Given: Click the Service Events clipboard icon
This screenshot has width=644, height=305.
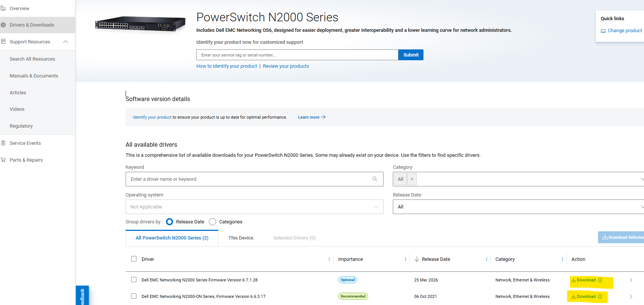Looking at the screenshot, I should tap(3, 143).
